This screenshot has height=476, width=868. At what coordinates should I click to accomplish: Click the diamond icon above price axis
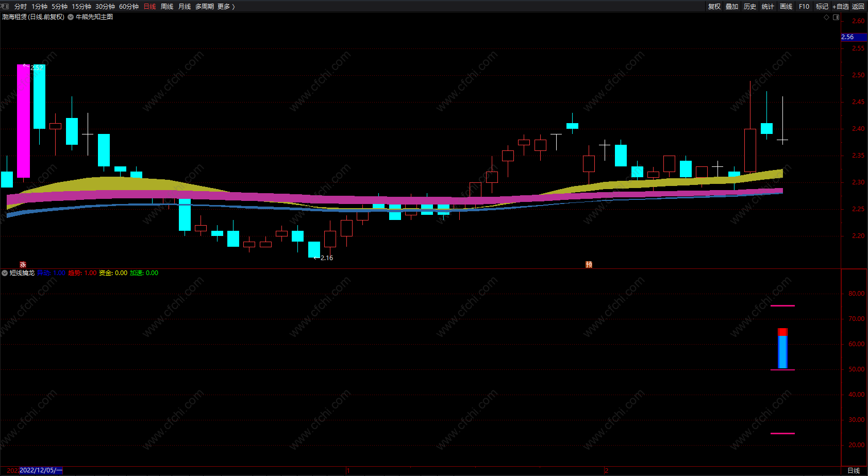coord(827,17)
